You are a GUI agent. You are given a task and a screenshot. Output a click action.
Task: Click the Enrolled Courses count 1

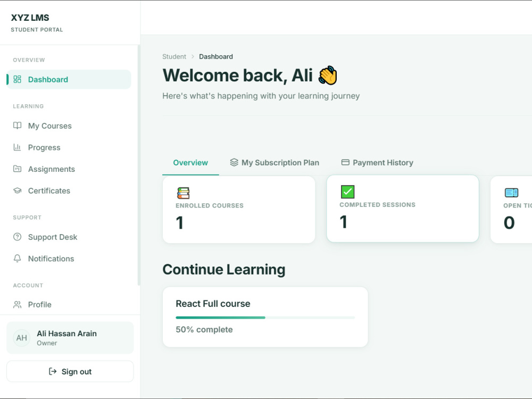tap(179, 223)
